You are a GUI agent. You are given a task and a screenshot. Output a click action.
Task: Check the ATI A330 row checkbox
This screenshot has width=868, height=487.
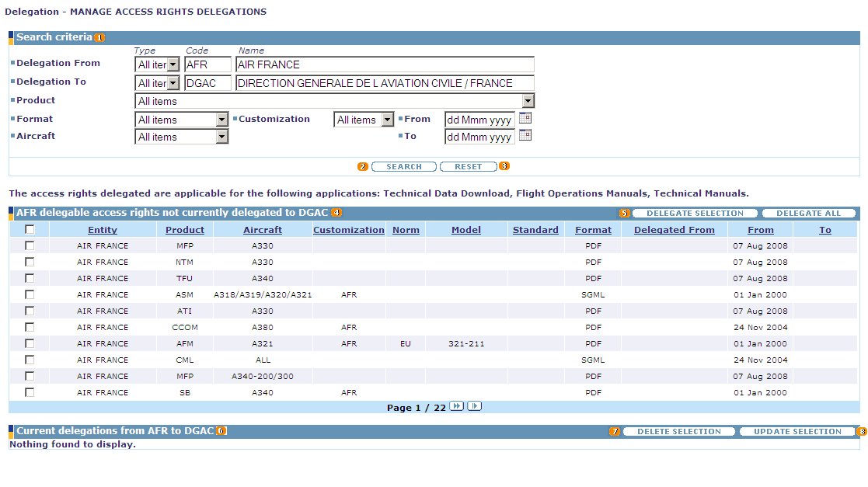(x=30, y=311)
